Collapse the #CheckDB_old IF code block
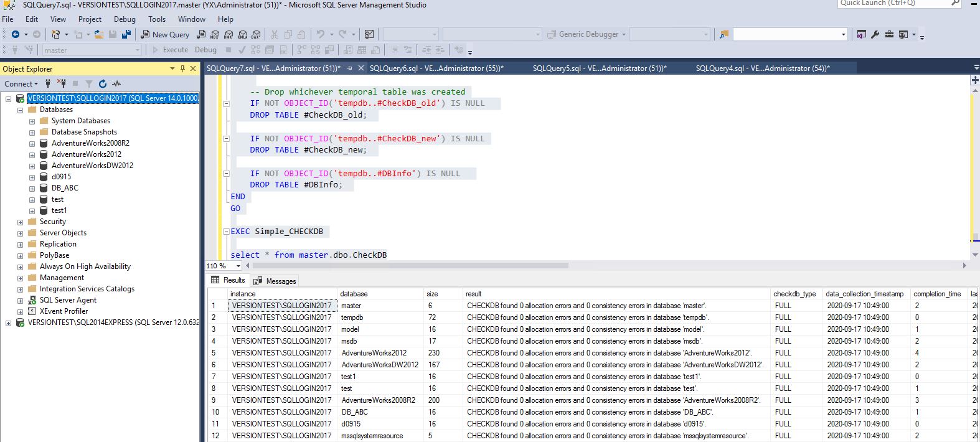980x442 pixels. pos(227,103)
